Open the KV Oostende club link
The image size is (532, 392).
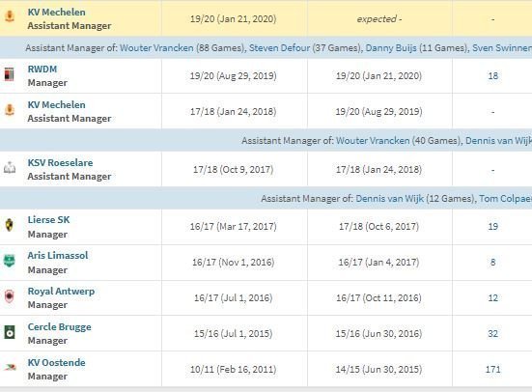(x=56, y=363)
